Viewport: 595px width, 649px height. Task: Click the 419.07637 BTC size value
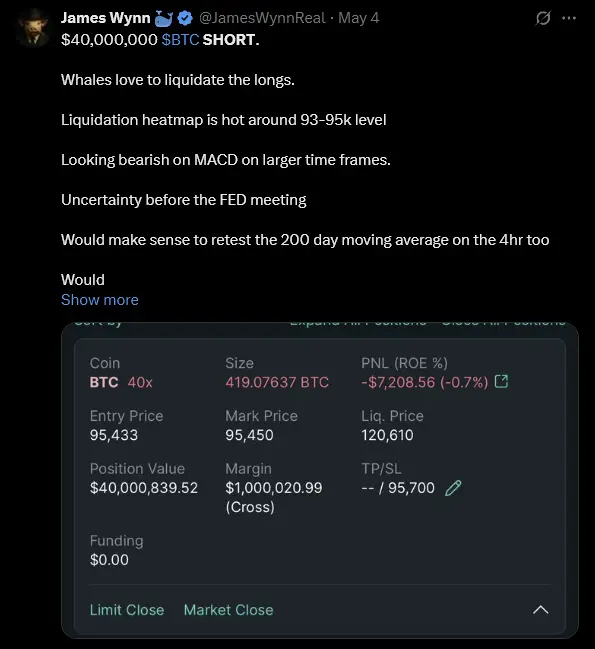pyautogui.click(x=277, y=382)
